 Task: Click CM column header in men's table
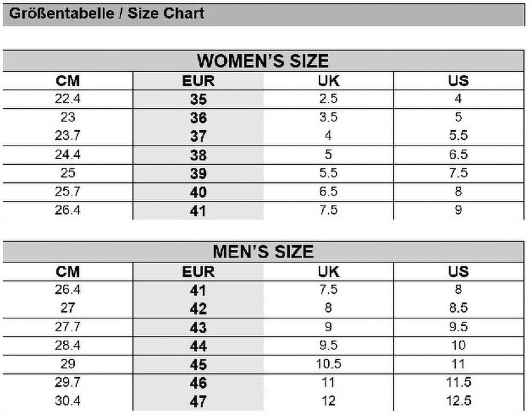coord(68,272)
